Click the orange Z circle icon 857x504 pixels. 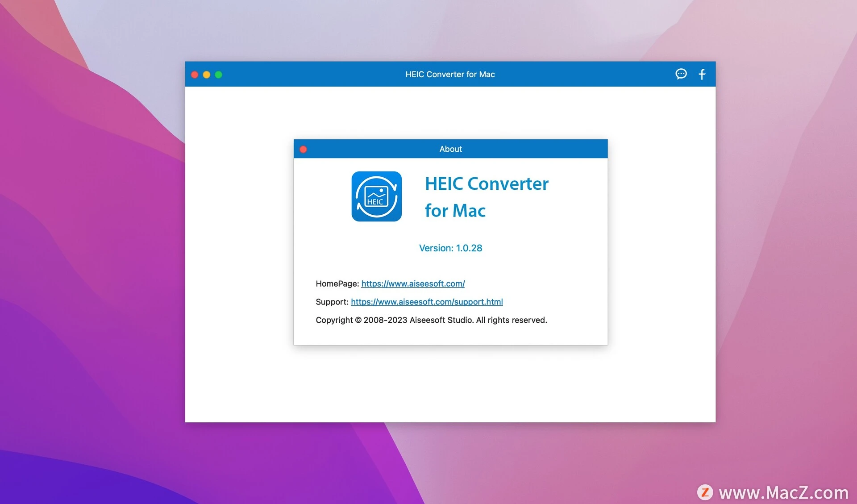[x=706, y=493]
